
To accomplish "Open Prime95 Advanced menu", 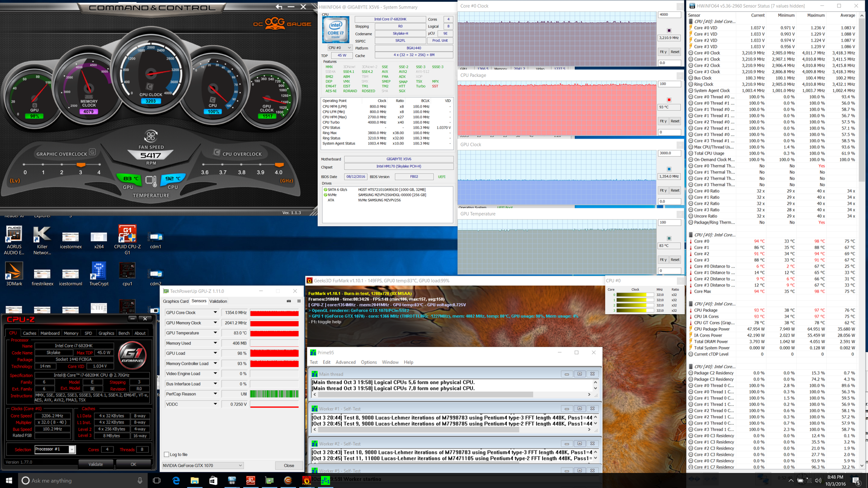I will point(345,362).
